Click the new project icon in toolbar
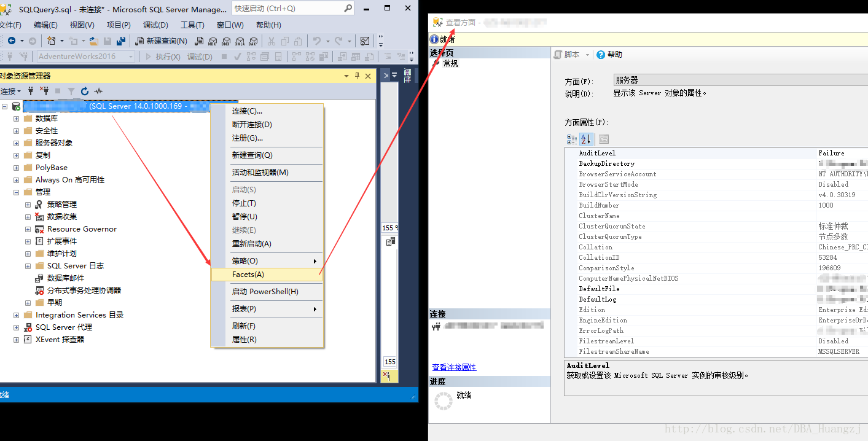The image size is (868, 441). point(52,41)
